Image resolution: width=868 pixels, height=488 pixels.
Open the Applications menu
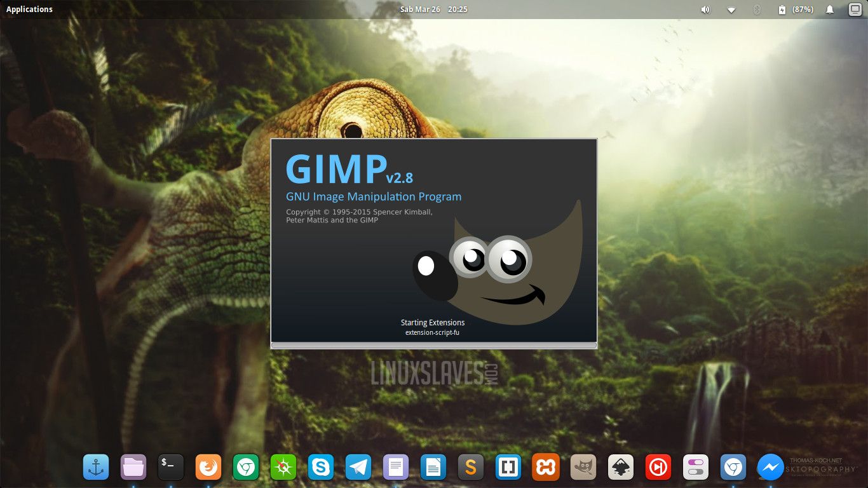pyautogui.click(x=29, y=8)
